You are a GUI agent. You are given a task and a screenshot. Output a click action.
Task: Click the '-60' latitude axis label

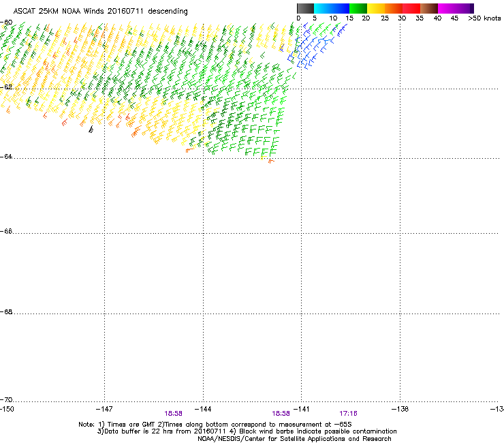[6, 22]
